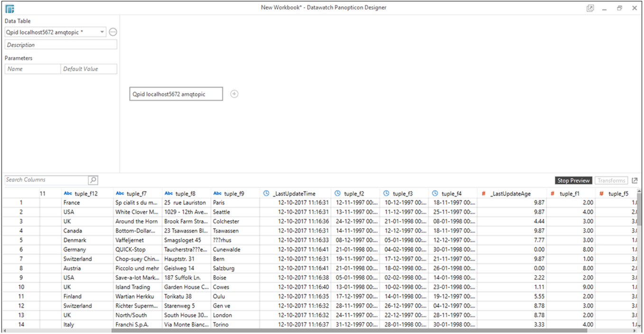Click the Panopticon app logo icon
This screenshot has width=644, height=334.
point(9,9)
